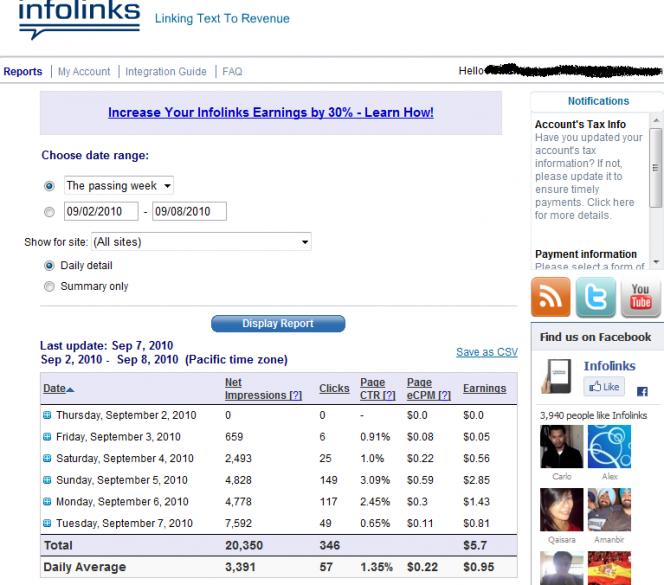
Task: Select the passing week radio button
Action: tap(49, 186)
